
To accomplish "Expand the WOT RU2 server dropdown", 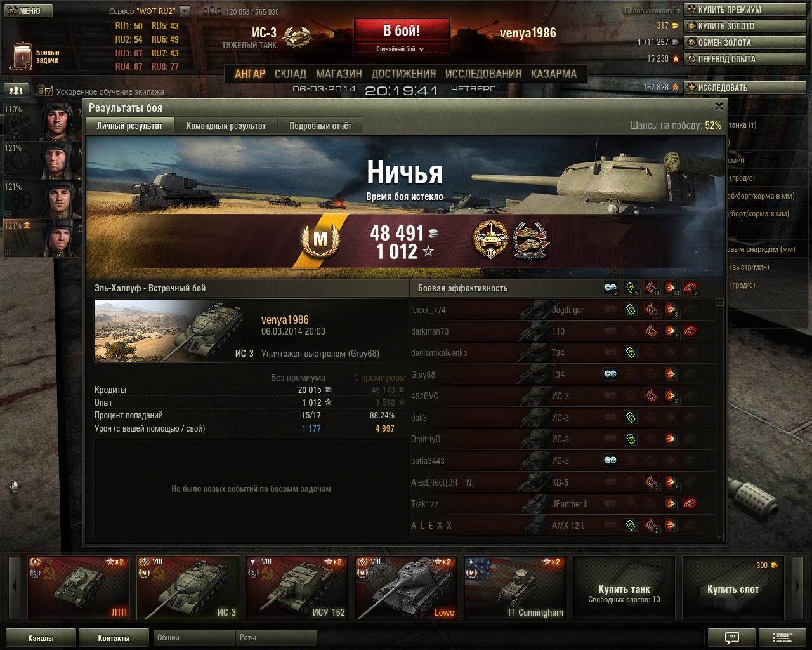I will pos(184,11).
